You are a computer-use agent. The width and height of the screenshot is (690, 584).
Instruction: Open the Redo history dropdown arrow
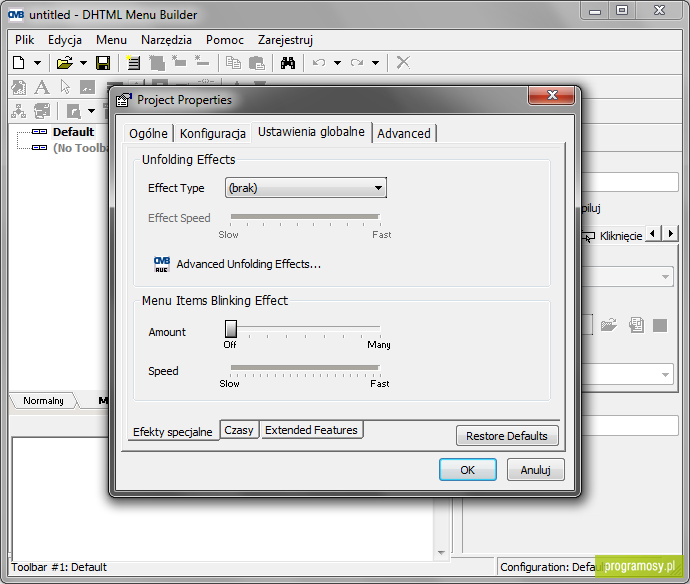[375, 63]
